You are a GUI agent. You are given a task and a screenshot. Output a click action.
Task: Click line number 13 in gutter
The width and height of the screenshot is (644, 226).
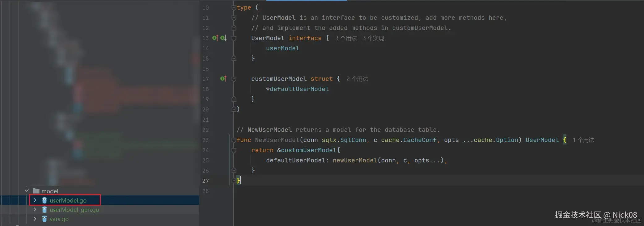tap(205, 38)
